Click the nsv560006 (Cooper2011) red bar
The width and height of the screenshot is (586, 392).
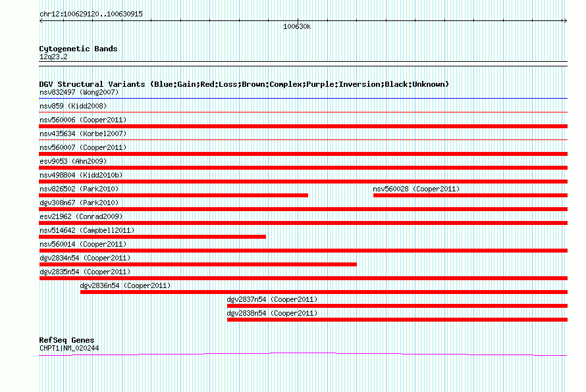(303, 126)
